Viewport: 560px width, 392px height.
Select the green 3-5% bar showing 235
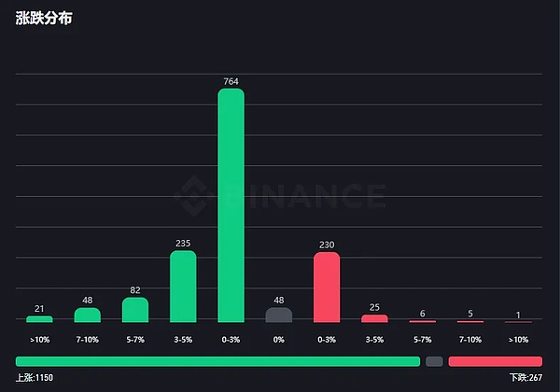pyautogui.click(x=183, y=286)
